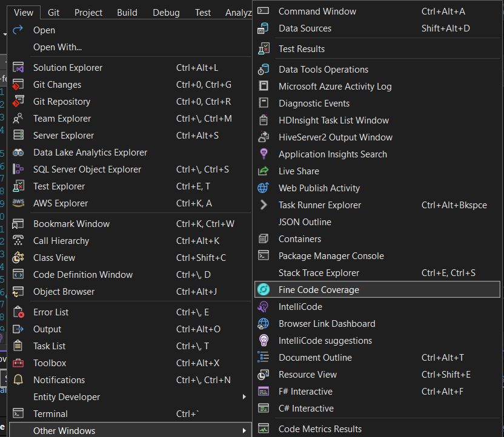The width and height of the screenshot is (504, 437).
Task: Click the Task Runner Explorer chevron icon
Action: [264, 205]
